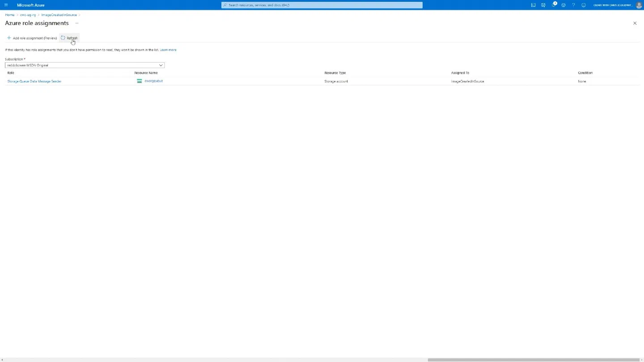This screenshot has width=644, height=362.
Task: Open the Help question mark icon
Action: (x=573, y=5)
